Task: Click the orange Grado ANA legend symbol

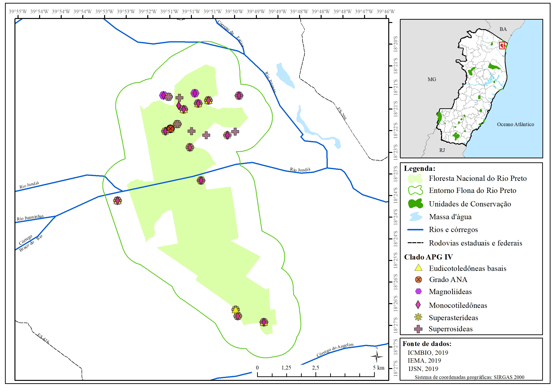Action: 418,279
